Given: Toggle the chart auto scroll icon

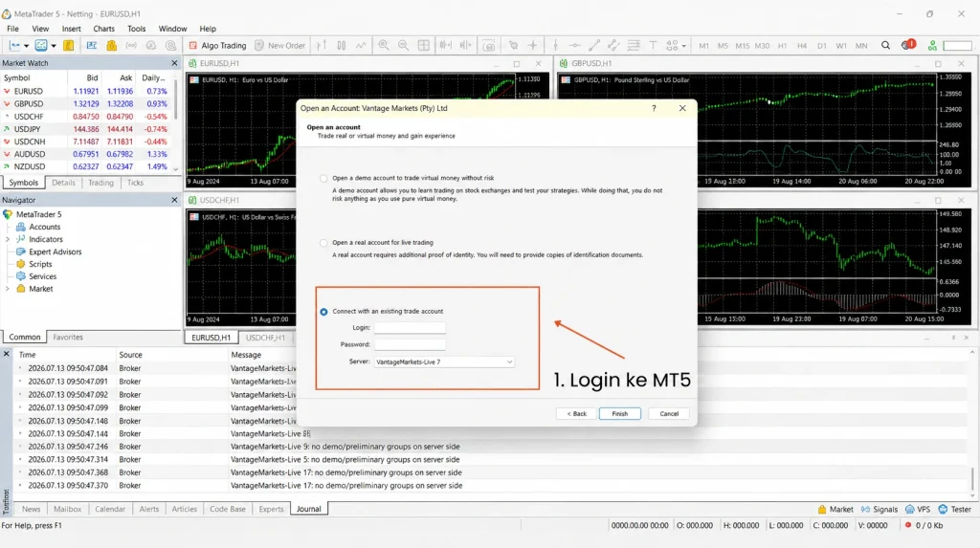Looking at the screenshot, I should point(445,46).
